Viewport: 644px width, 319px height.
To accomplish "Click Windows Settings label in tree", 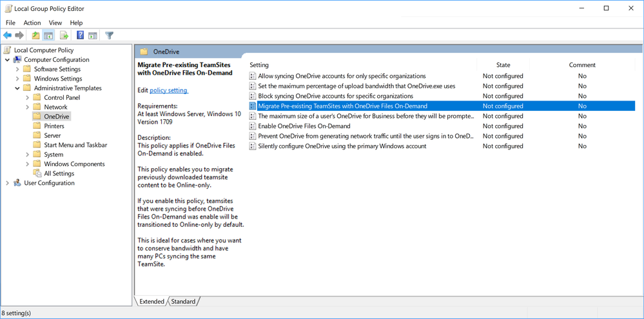I will [x=58, y=79].
